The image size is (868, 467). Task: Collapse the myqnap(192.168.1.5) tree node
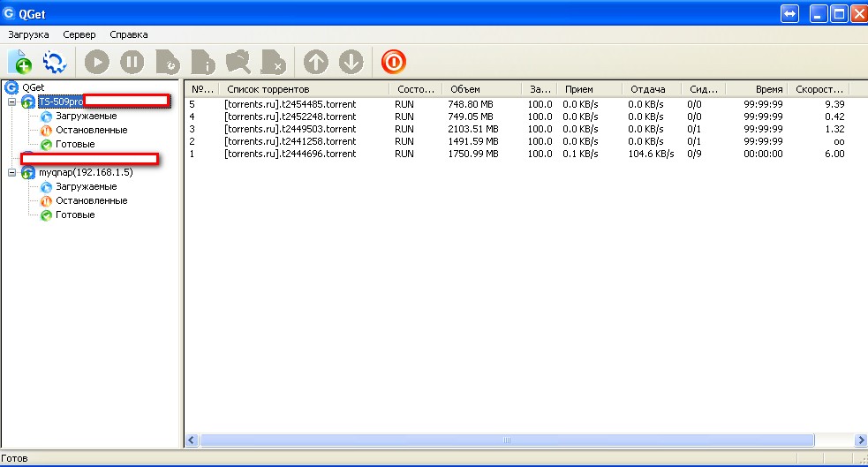(x=12, y=172)
